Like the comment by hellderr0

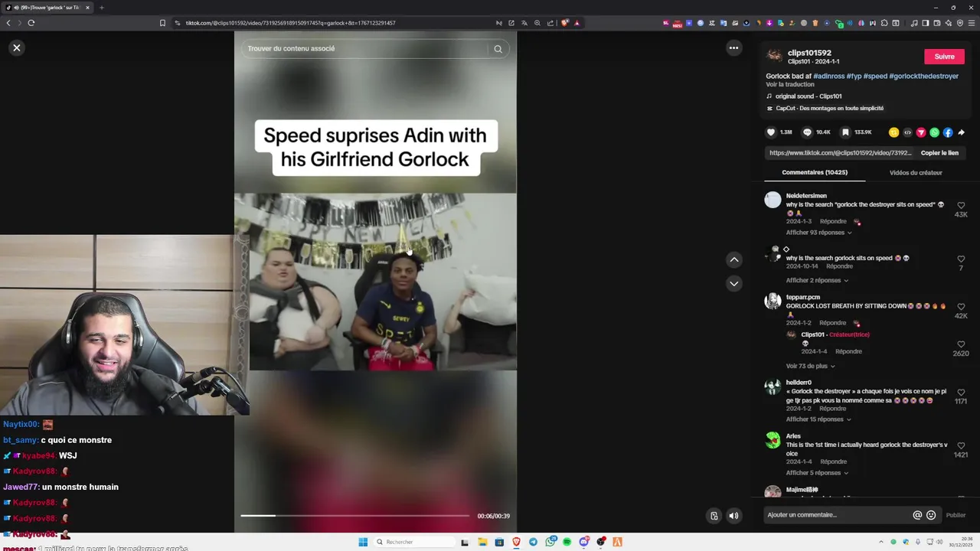tap(961, 392)
